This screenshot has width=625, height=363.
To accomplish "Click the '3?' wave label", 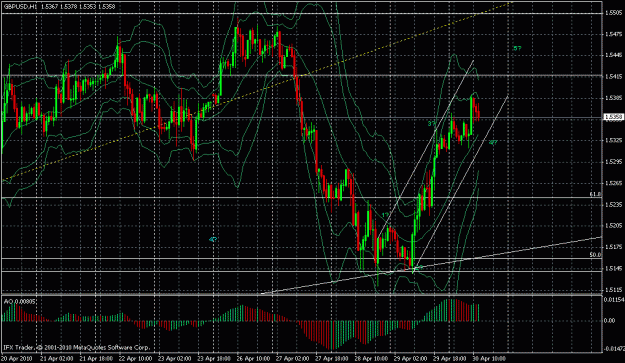I will coord(432,124).
